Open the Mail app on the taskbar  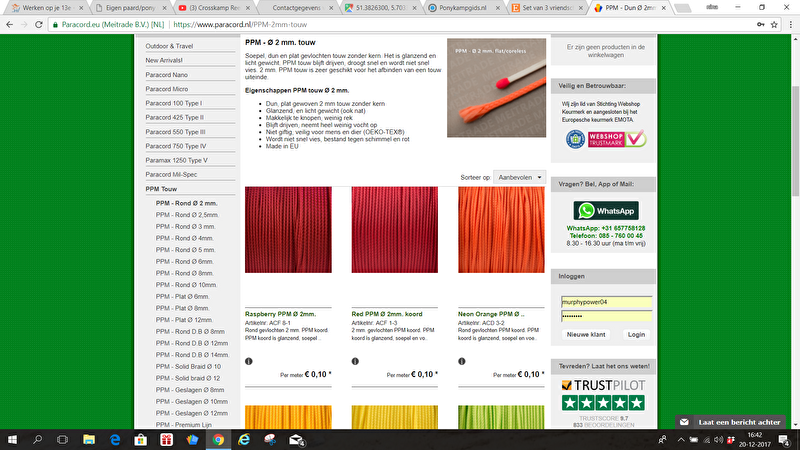pos(296,440)
